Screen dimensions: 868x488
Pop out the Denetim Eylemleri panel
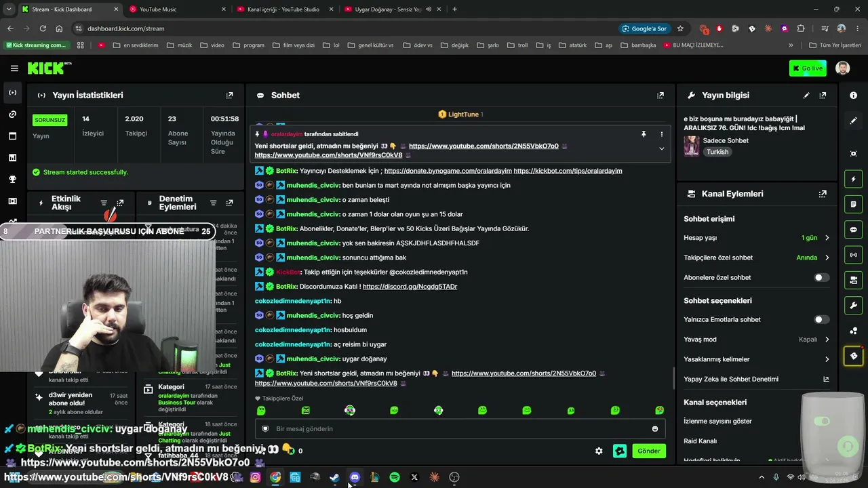point(229,203)
